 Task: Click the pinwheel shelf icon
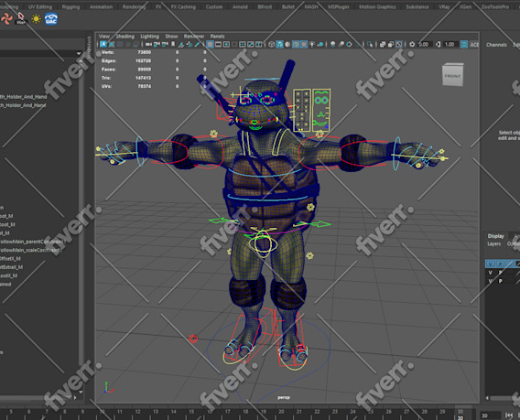pos(6,19)
